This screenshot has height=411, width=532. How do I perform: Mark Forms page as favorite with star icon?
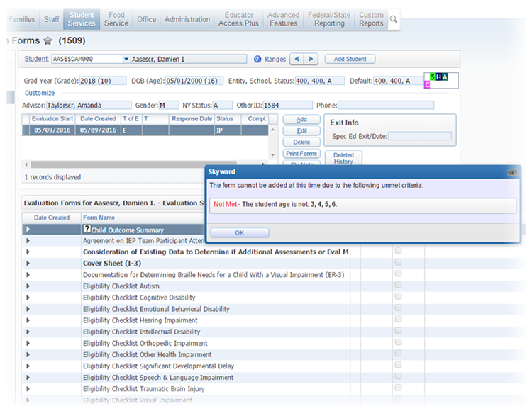[48, 40]
